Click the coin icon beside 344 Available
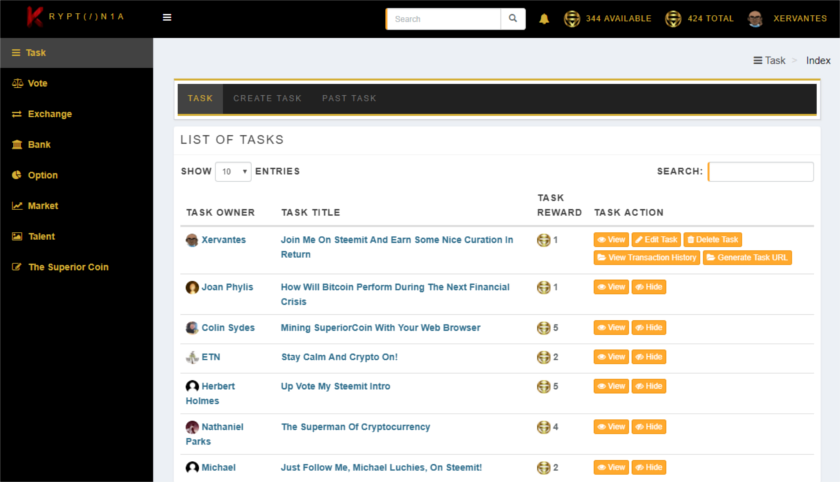The image size is (840, 482). coord(572,19)
